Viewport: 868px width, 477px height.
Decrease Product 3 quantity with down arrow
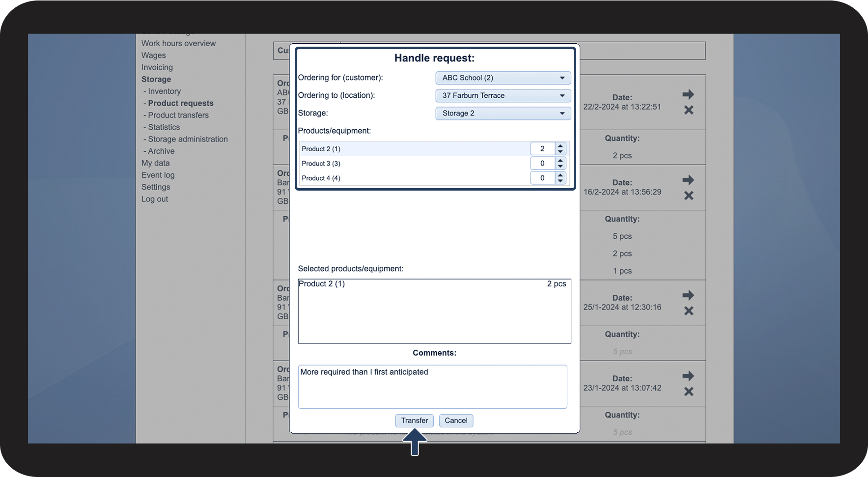[560, 166]
